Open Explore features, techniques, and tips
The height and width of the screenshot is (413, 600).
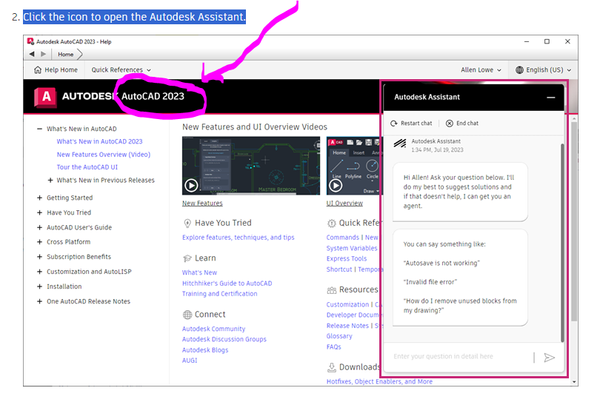pyautogui.click(x=238, y=238)
